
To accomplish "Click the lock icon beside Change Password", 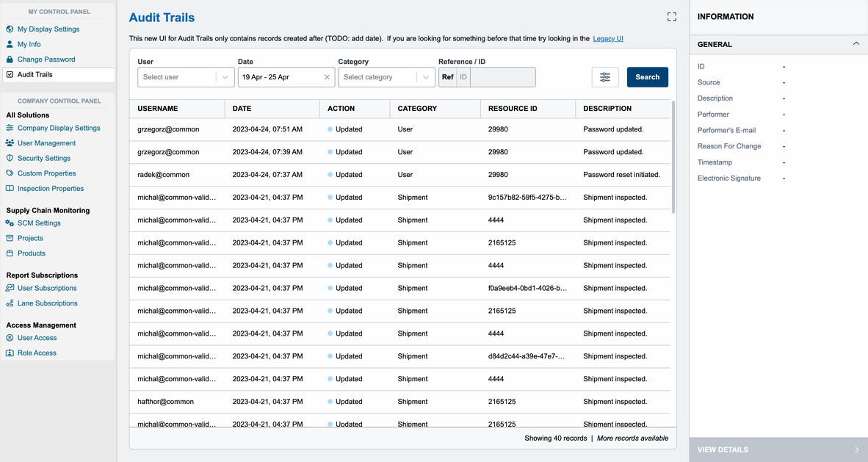I will point(10,59).
